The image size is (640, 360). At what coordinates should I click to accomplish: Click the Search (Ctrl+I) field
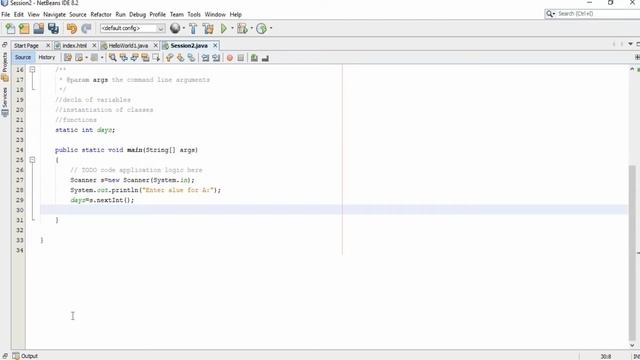click(x=593, y=14)
